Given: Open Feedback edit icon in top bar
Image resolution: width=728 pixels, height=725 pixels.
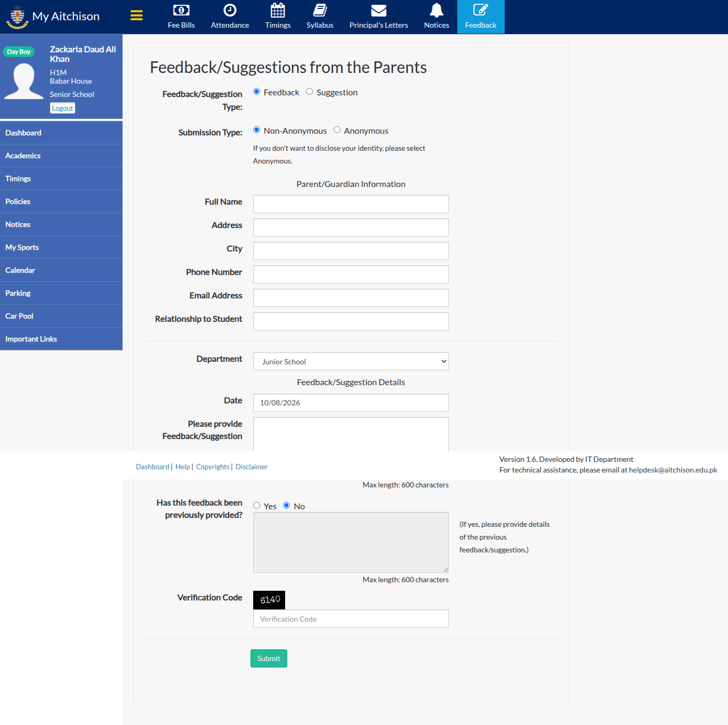Looking at the screenshot, I should (x=481, y=10).
